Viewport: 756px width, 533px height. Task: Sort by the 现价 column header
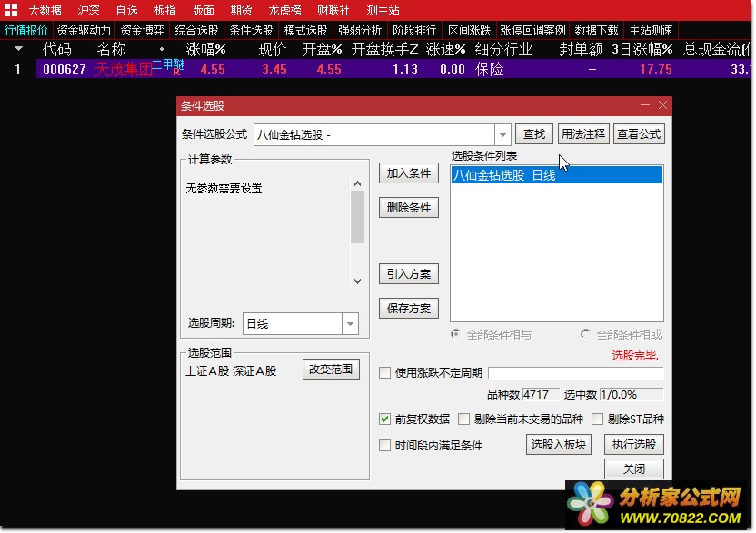tap(273, 49)
